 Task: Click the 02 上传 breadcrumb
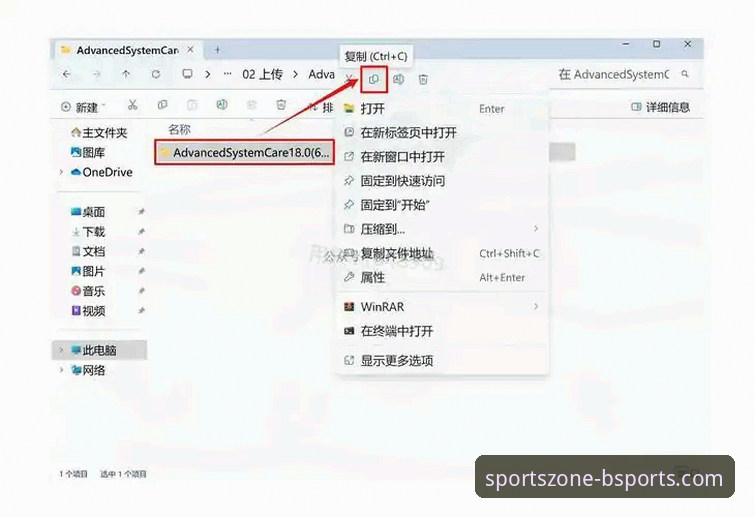tap(262, 74)
